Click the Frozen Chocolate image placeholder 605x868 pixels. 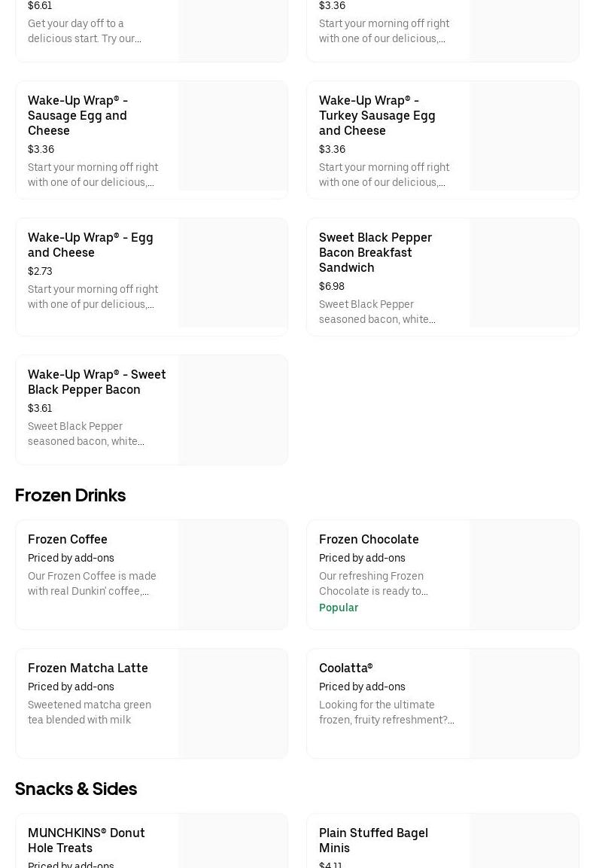tap(524, 574)
